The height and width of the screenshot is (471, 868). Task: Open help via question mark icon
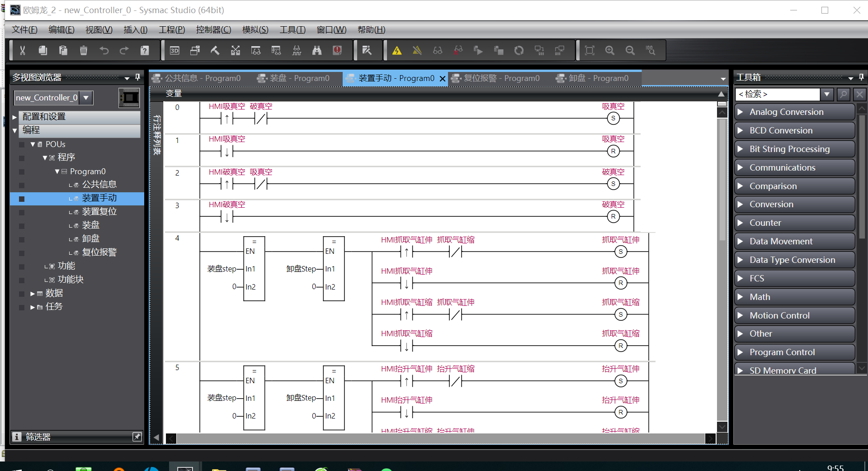coord(145,50)
